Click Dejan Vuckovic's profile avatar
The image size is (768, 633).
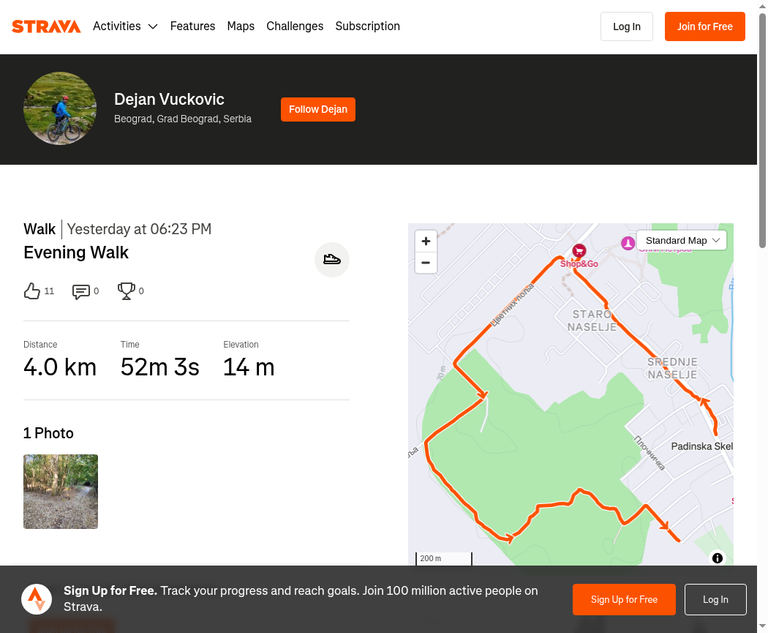(60, 108)
